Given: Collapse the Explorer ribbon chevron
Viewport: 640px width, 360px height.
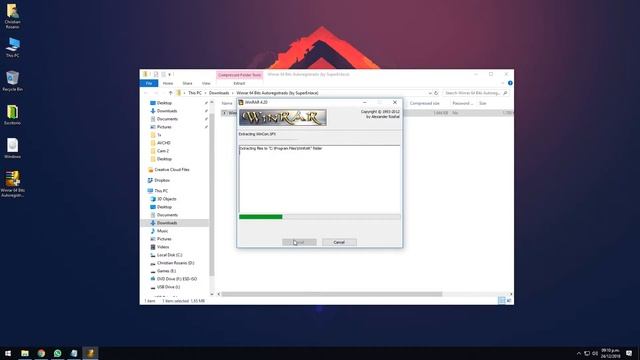Looking at the screenshot, I should [503, 83].
